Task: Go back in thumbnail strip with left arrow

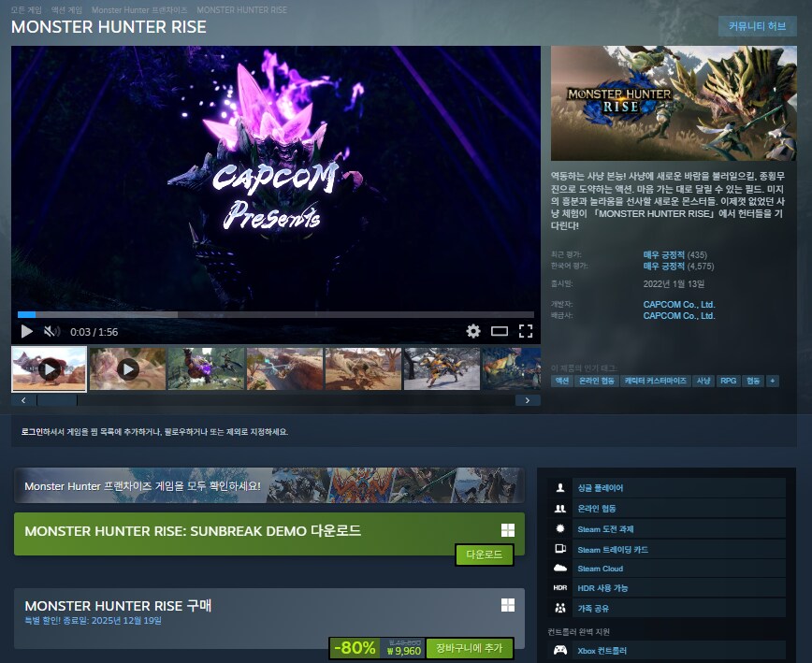Action: tap(23, 399)
